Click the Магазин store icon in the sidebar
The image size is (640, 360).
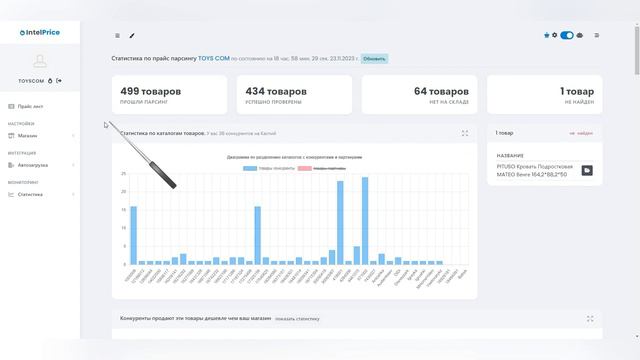11,136
